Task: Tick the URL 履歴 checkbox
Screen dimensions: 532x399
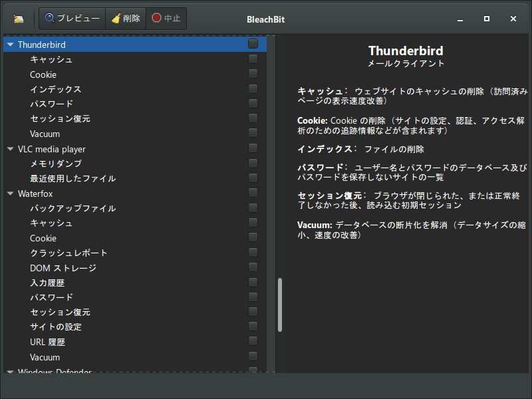Action: click(x=253, y=341)
